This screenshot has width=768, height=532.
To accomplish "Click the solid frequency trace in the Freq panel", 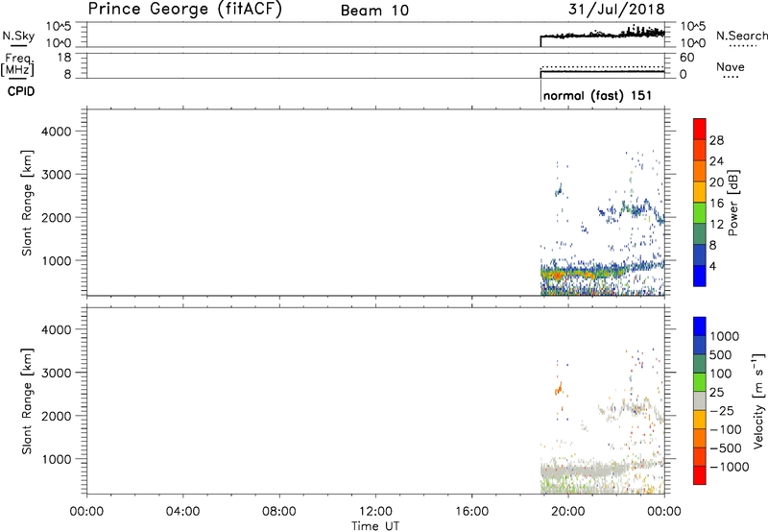I will point(603,71).
